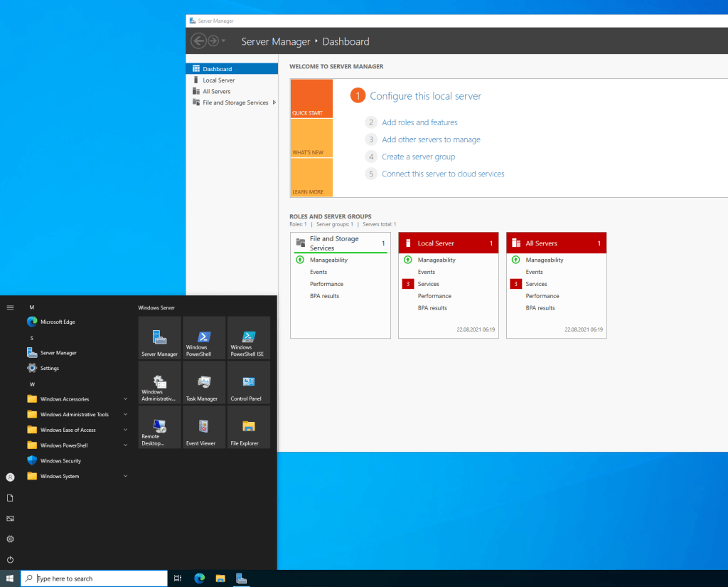Launch Windows PowerShell ISE tile
The image size is (728, 587).
[x=248, y=338]
